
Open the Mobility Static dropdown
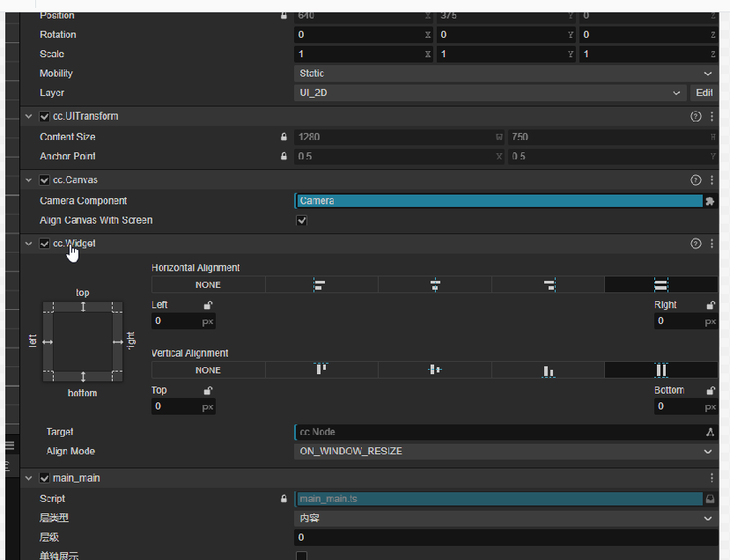505,74
